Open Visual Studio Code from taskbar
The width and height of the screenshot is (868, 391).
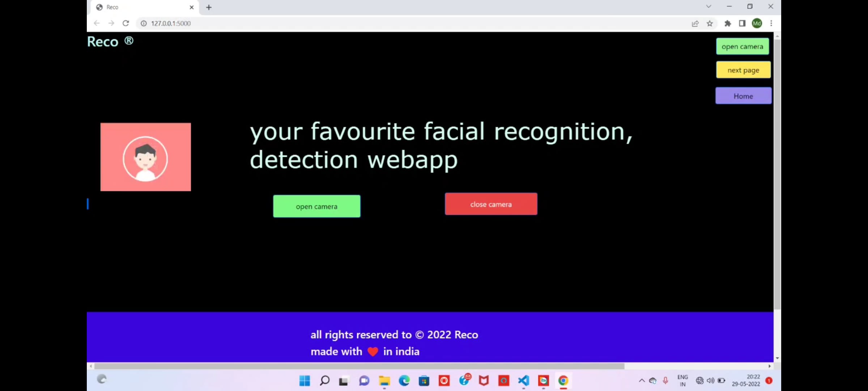tap(523, 381)
